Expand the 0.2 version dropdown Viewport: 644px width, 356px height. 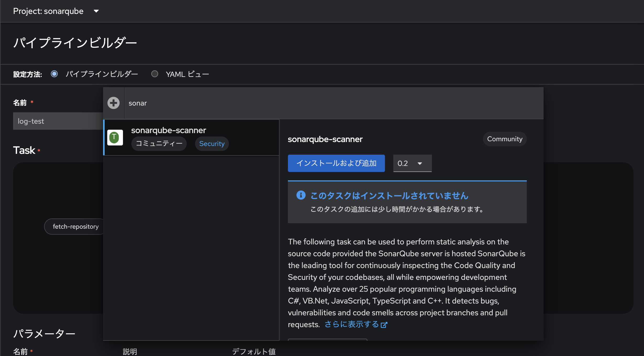412,163
